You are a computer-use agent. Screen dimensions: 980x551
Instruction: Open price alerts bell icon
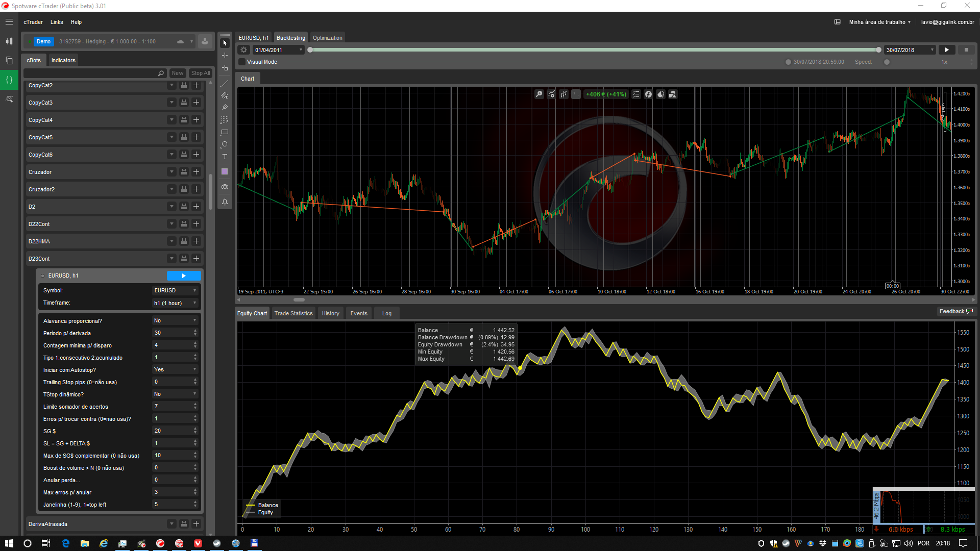pyautogui.click(x=225, y=202)
